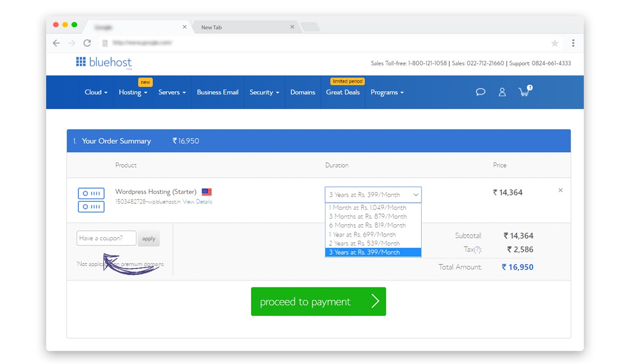
Task: Click into the coupon code field
Action: coord(106,238)
